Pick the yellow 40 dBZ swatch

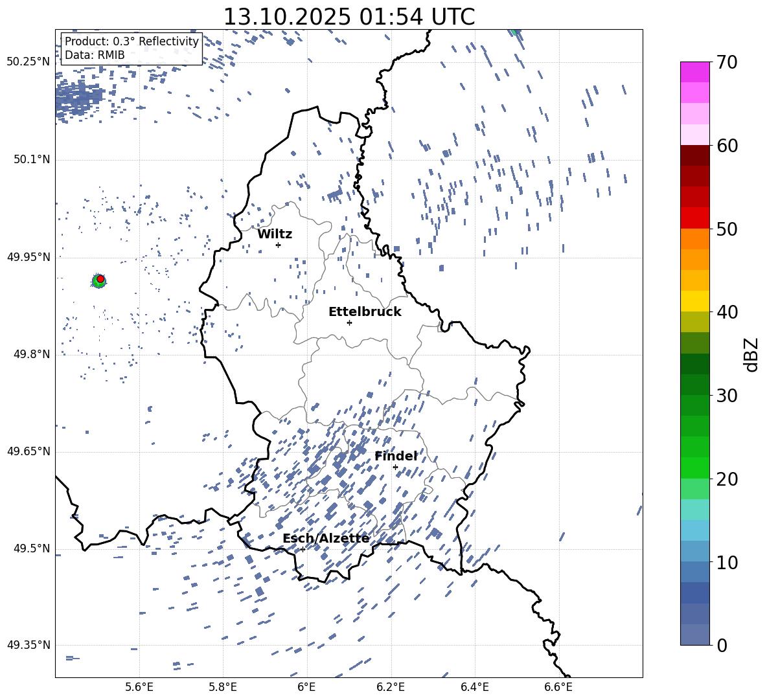tap(694, 301)
